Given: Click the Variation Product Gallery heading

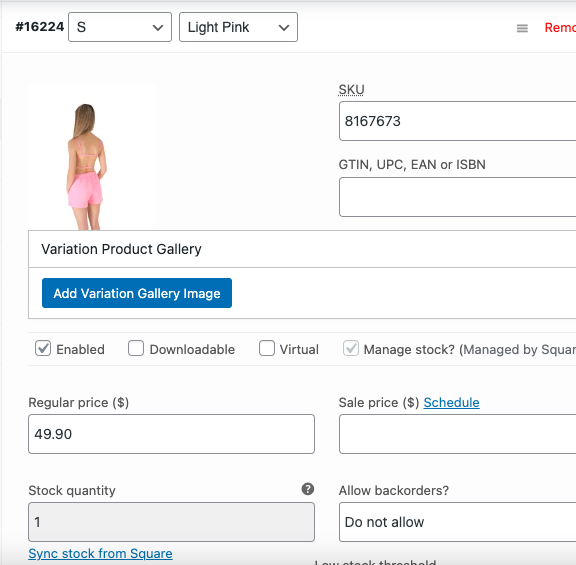Looking at the screenshot, I should [121, 249].
